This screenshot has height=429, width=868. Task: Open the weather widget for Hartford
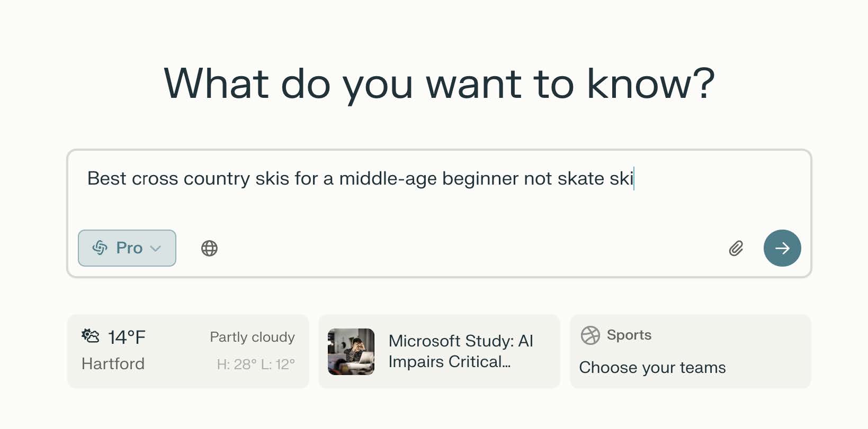pyautogui.click(x=187, y=351)
